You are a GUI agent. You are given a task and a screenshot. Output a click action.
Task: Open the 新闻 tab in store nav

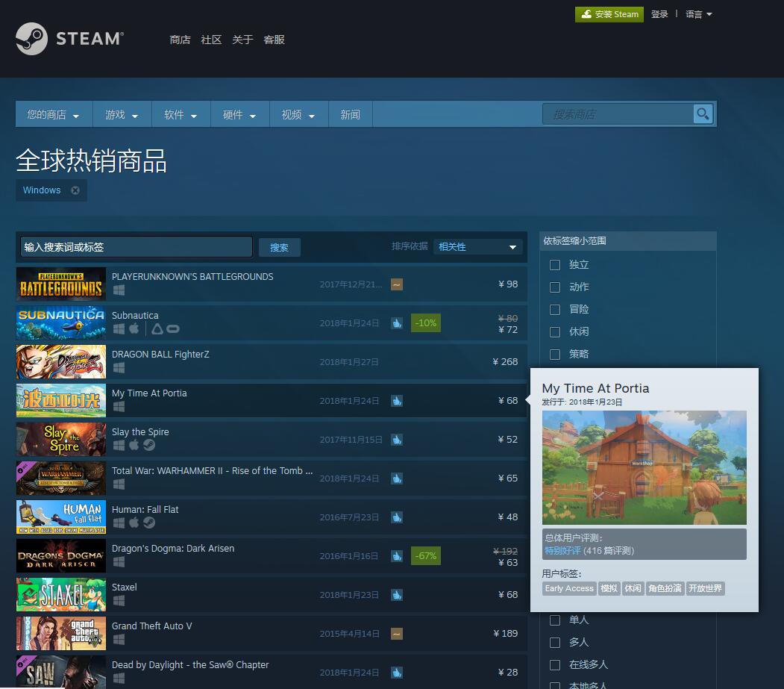click(350, 114)
